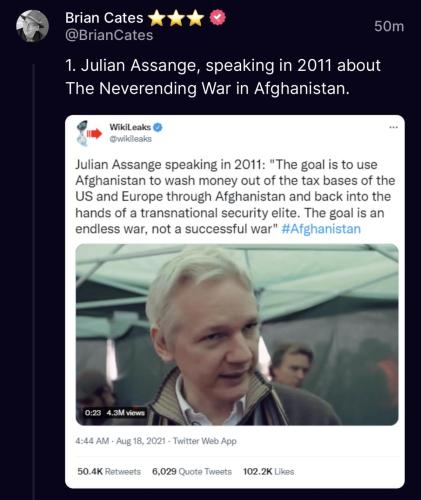
Task: Click the 4.3M views label on video
Action: [x=126, y=413]
